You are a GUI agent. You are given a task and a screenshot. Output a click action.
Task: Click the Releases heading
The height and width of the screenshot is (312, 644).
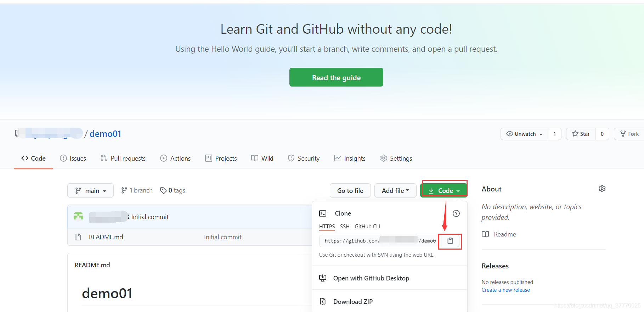[495, 266]
